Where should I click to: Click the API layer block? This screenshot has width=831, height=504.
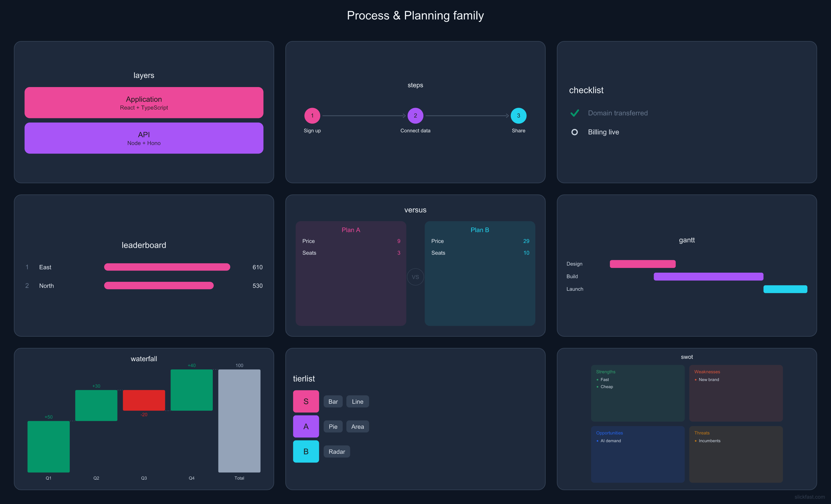(x=144, y=138)
